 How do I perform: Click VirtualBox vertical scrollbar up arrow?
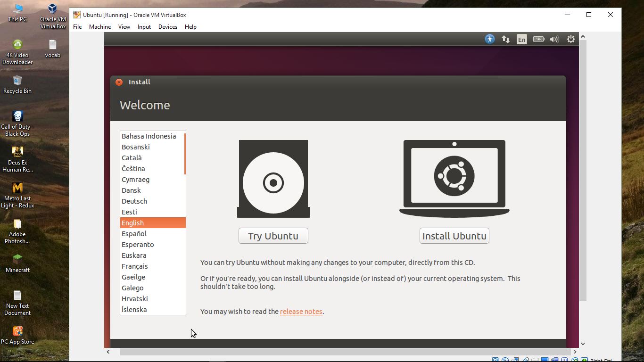583,36
